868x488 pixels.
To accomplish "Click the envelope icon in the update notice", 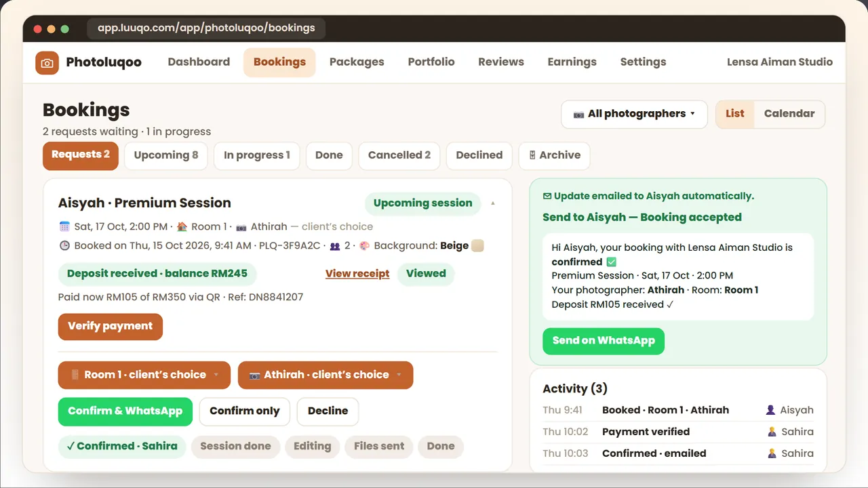I will [x=547, y=196].
